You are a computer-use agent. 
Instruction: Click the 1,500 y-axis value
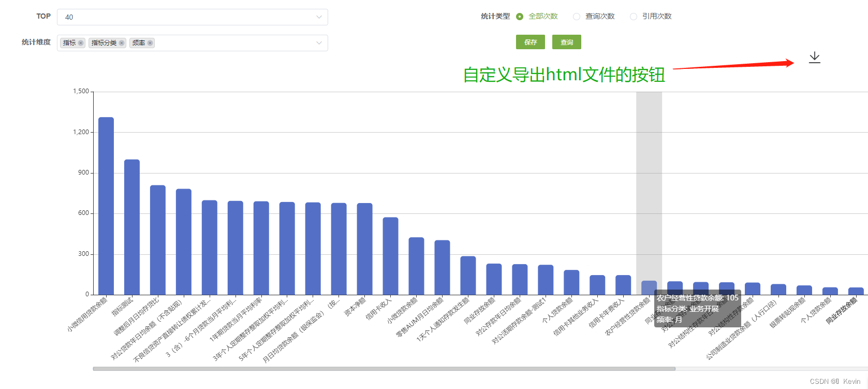(81, 91)
